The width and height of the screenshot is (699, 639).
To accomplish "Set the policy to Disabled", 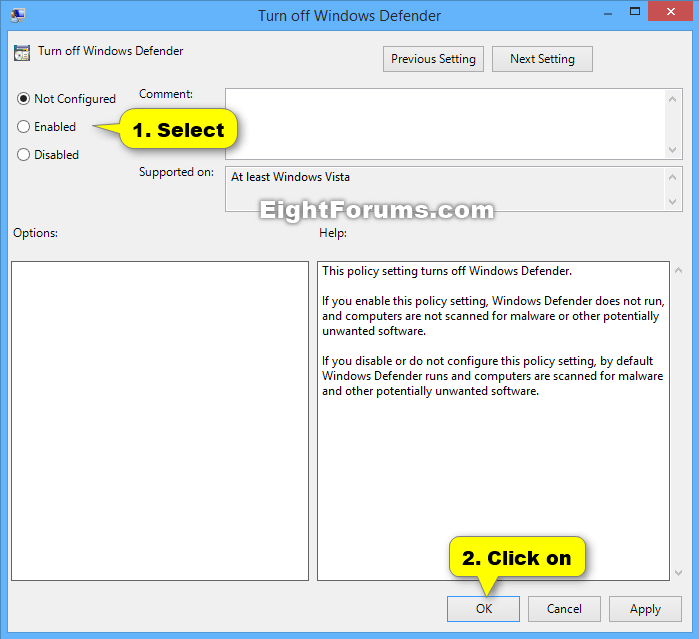I will pyautogui.click(x=24, y=155).
